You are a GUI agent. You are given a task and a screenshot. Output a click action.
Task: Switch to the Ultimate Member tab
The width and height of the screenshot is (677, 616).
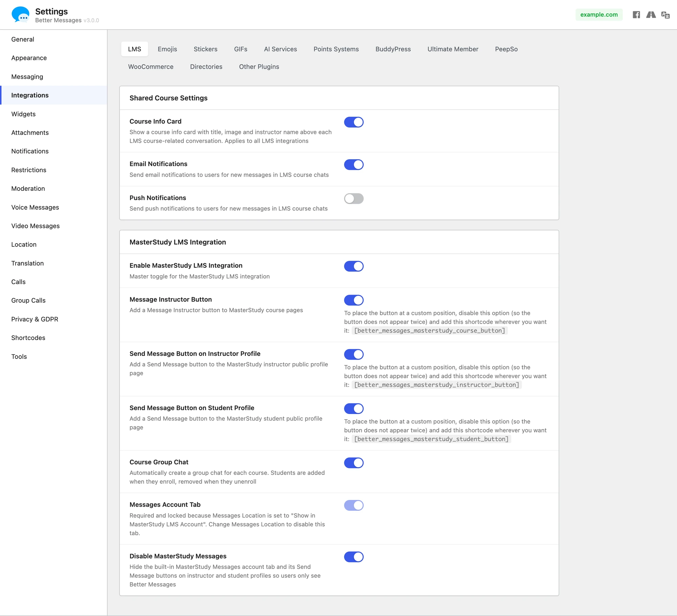click(453, 49)
